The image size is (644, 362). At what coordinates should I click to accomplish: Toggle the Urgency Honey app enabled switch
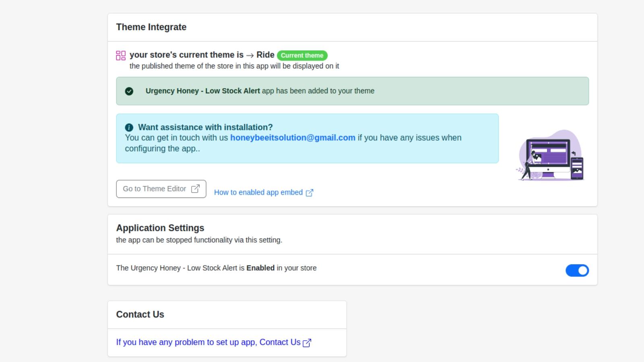(x=577, y=270)
